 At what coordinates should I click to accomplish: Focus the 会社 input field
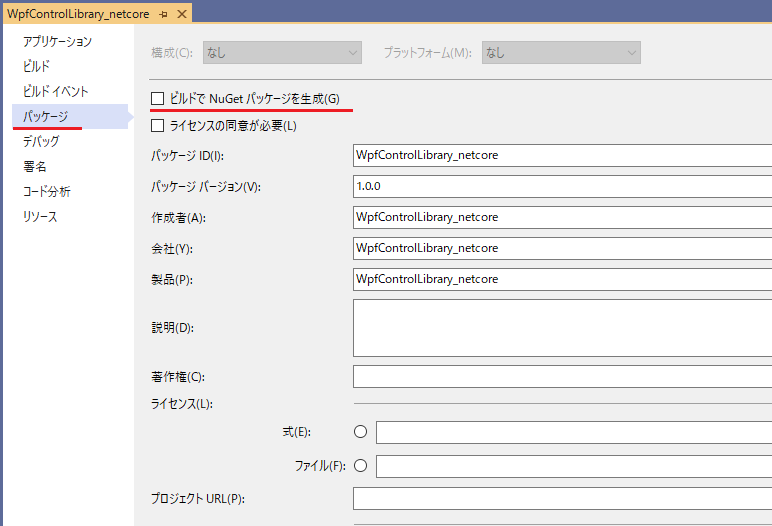[562, 248]
